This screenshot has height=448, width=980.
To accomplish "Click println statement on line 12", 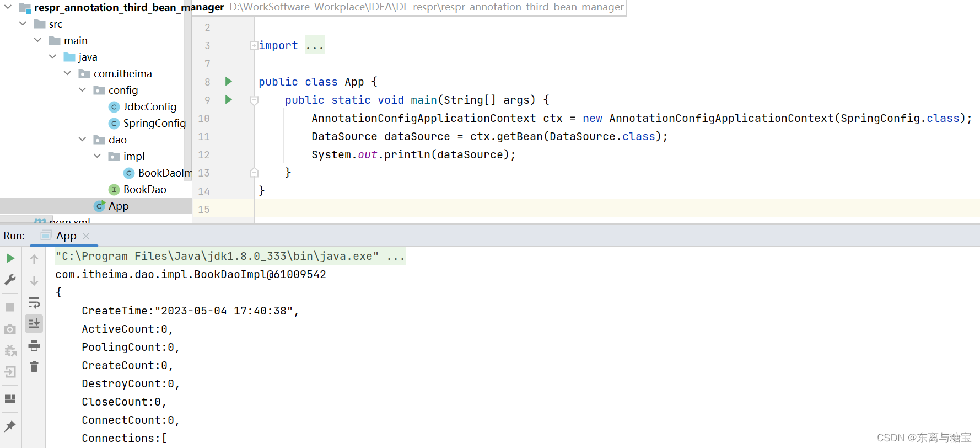I will 413,154.
